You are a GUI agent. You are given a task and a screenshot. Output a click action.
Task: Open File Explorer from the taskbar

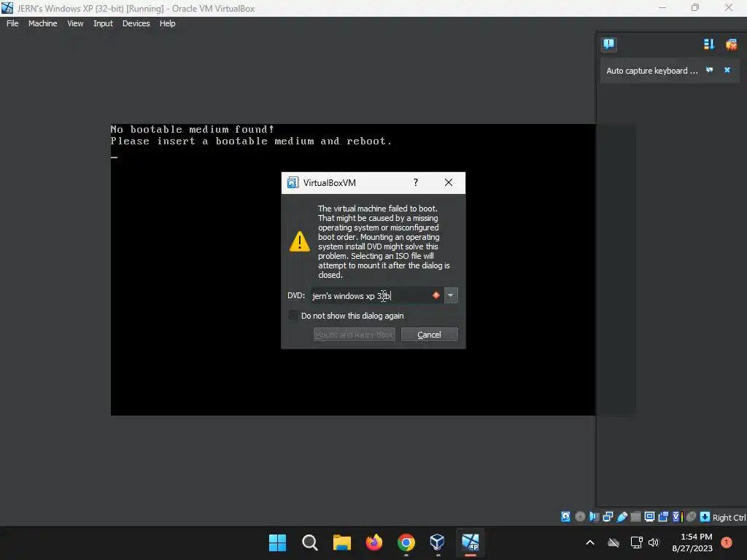341,542
